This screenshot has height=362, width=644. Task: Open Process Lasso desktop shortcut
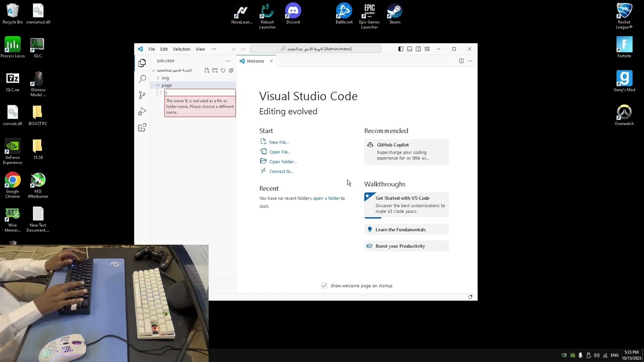pyautogui.click(x=13, y=48)
